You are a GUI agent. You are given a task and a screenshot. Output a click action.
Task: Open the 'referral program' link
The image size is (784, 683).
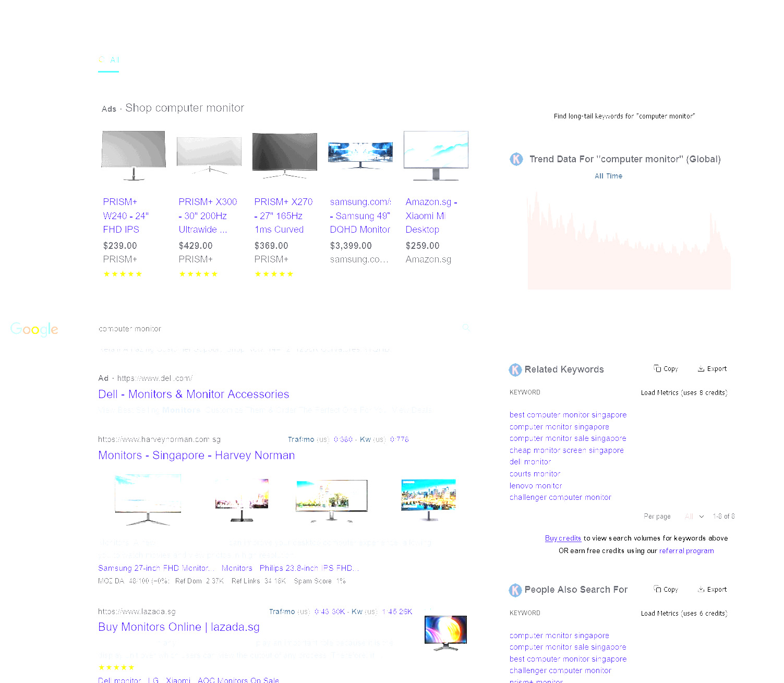(x=686, y=551)
